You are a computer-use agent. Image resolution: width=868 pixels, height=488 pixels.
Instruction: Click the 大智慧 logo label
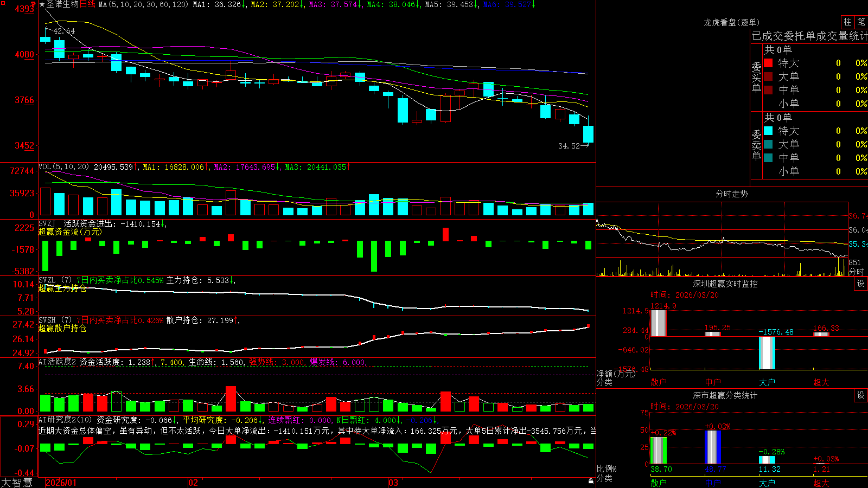[x=17, y=483]
